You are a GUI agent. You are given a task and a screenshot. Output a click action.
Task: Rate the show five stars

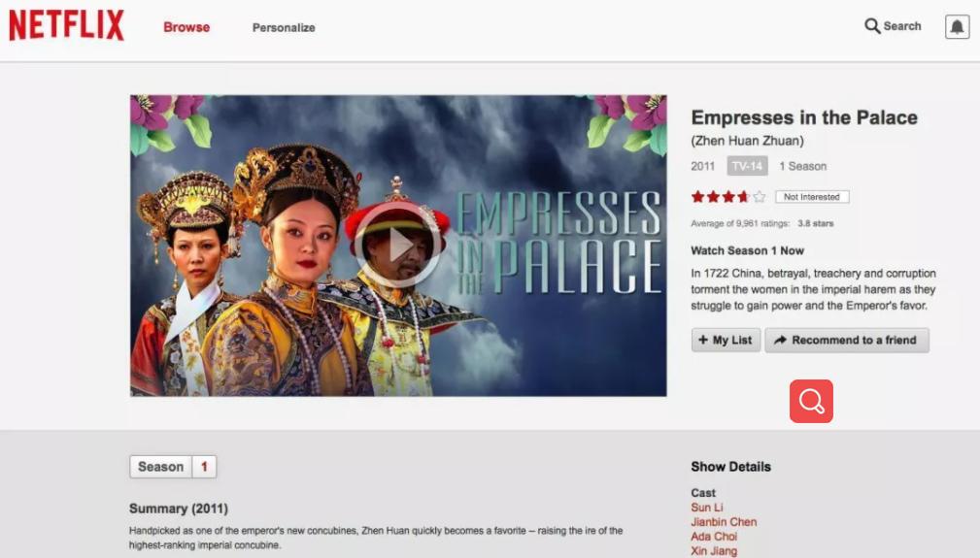coord(759,197)
